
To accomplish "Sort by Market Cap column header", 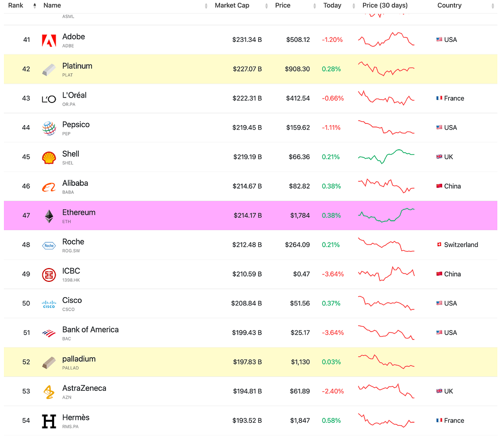I will (x=232, y=5).
